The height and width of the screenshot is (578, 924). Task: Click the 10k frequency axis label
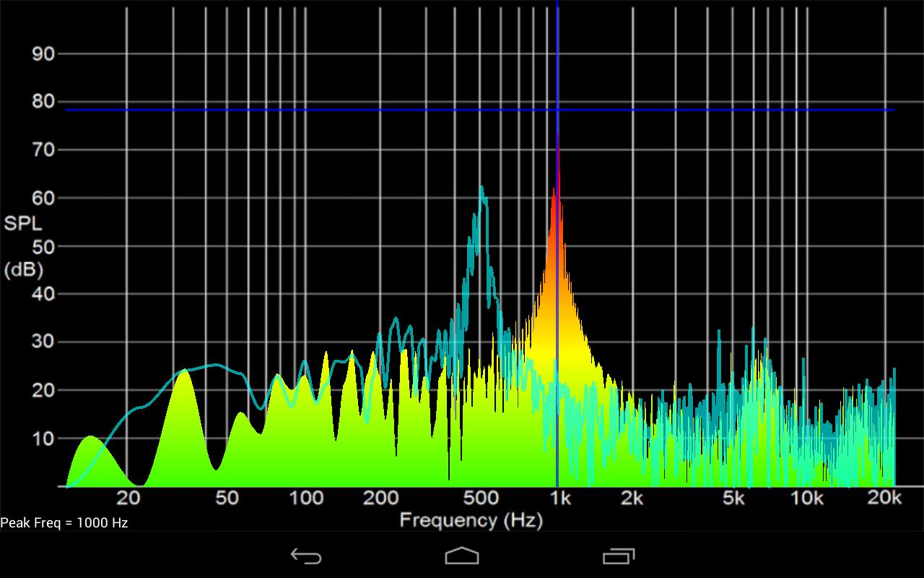pyautogui.click(x=807, y=498)
